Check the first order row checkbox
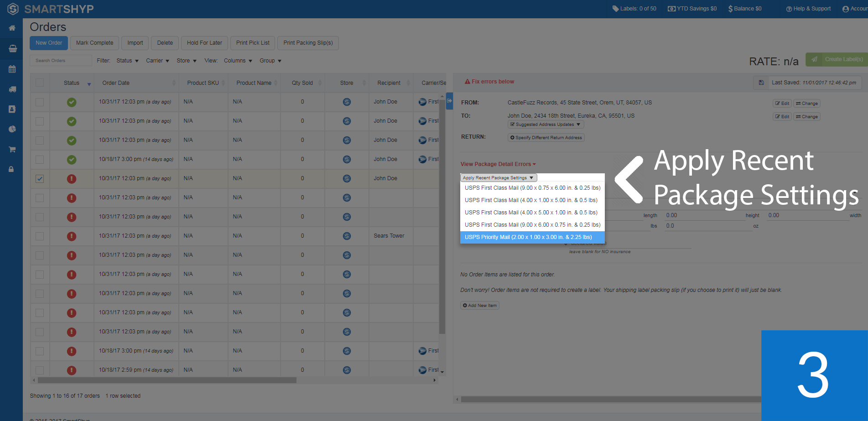 click(40, 102)
